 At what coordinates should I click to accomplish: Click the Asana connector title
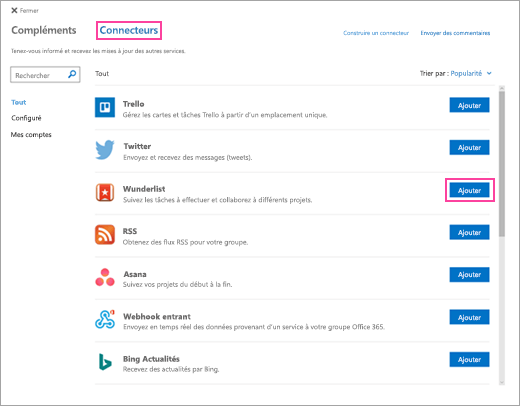tap(135, 274)
